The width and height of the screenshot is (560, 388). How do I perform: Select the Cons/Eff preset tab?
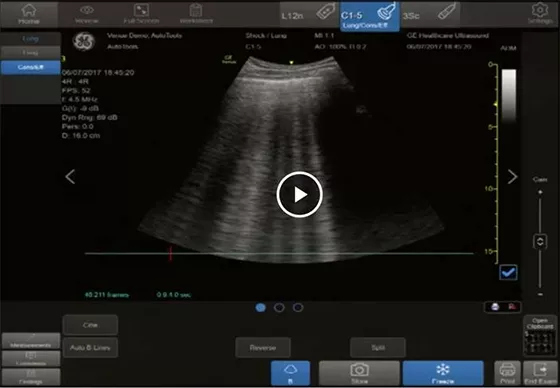click(30, 67)
